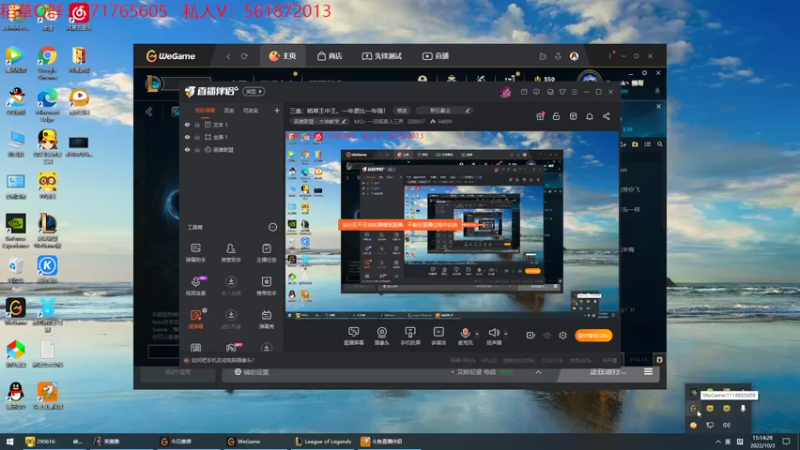Open 辅助设置 in League client bar
Screen dimensions: 800x450
pyautogui.click(x=252, y=372)
